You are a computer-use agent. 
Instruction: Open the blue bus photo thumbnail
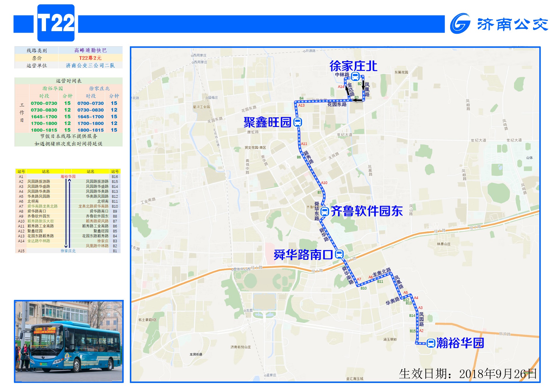pos(69,341)
